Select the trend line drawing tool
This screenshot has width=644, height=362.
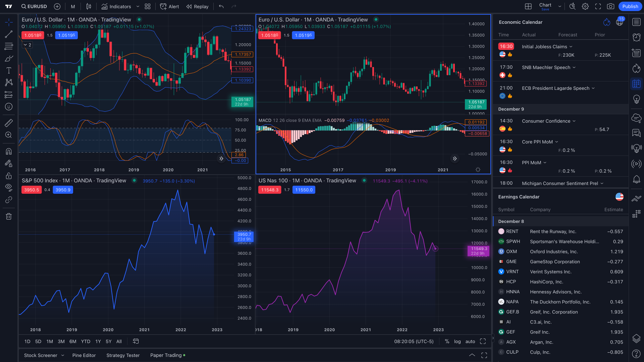point(9,34)
